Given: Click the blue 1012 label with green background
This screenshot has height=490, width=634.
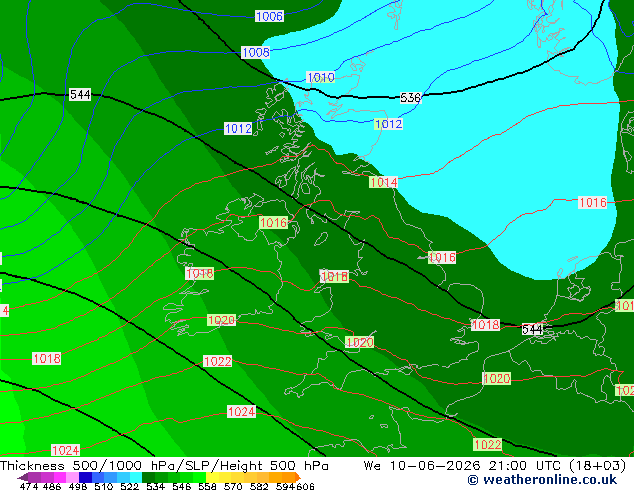Looking at the screenshot, I should [388, 124].
